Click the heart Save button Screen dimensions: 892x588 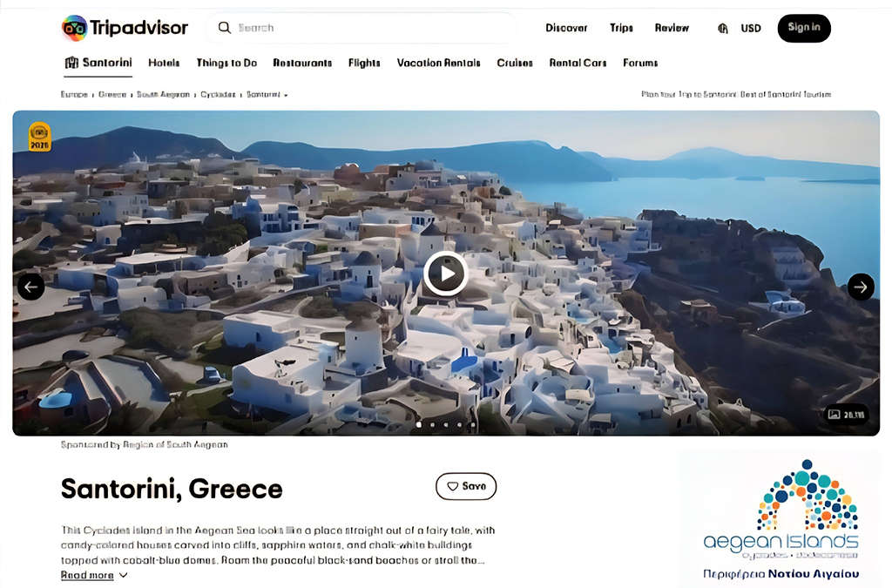point(466,486)
